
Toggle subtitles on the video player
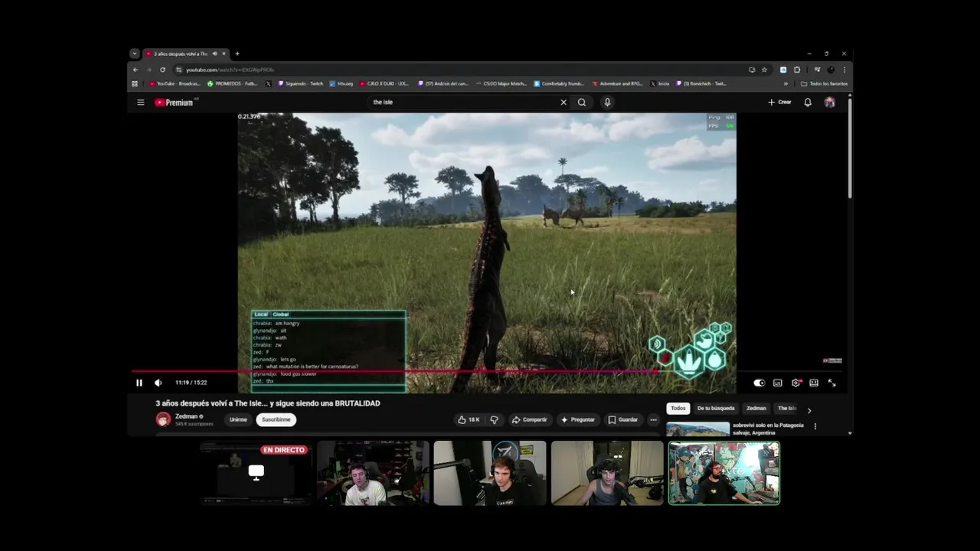click(778, 383)
